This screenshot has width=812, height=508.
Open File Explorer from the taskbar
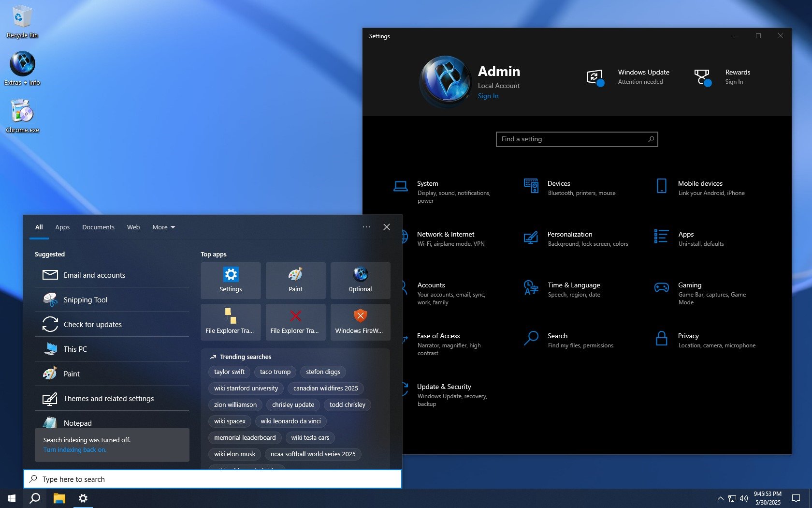click(x=59, y=498)
